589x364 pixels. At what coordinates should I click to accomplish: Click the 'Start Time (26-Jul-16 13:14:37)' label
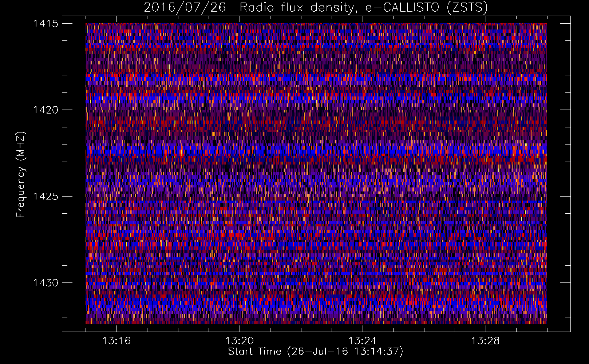coord(316,352)
